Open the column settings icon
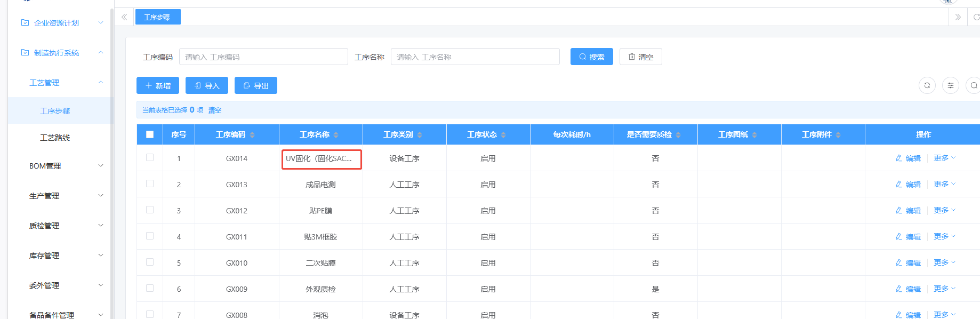Screen dimensions: 980x319 [950, 85]
